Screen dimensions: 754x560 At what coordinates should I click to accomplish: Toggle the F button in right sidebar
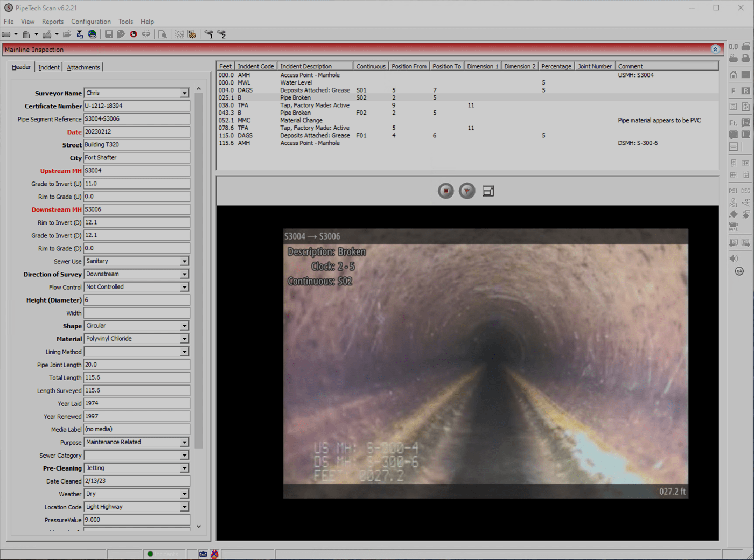[734, 91]
